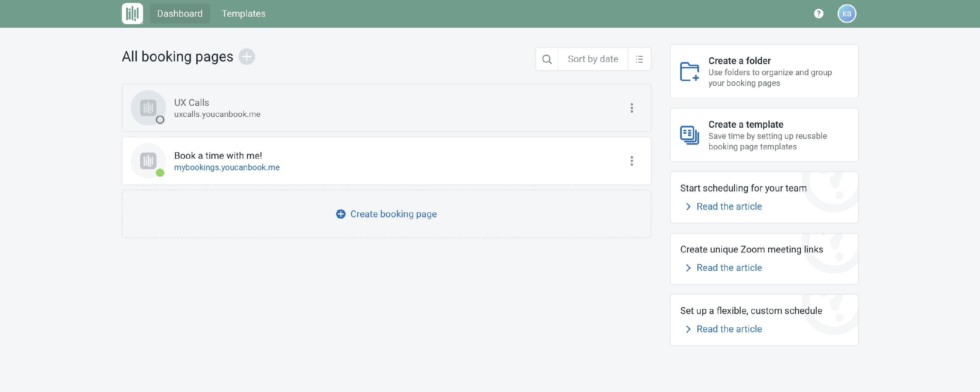Open the help question mark icon

(818, 13)
